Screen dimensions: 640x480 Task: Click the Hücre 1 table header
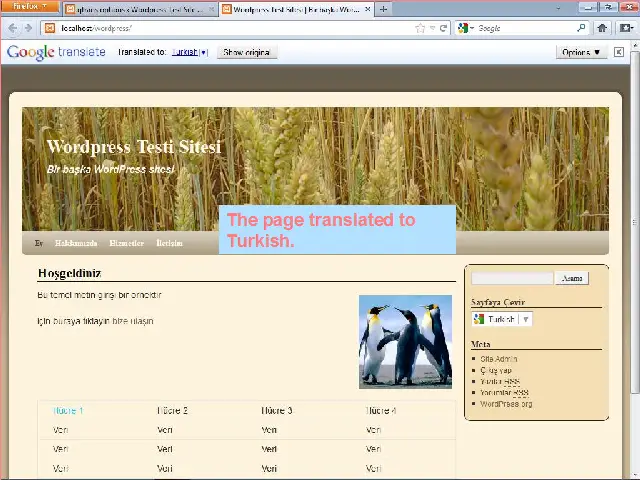[x=68, y=411]
